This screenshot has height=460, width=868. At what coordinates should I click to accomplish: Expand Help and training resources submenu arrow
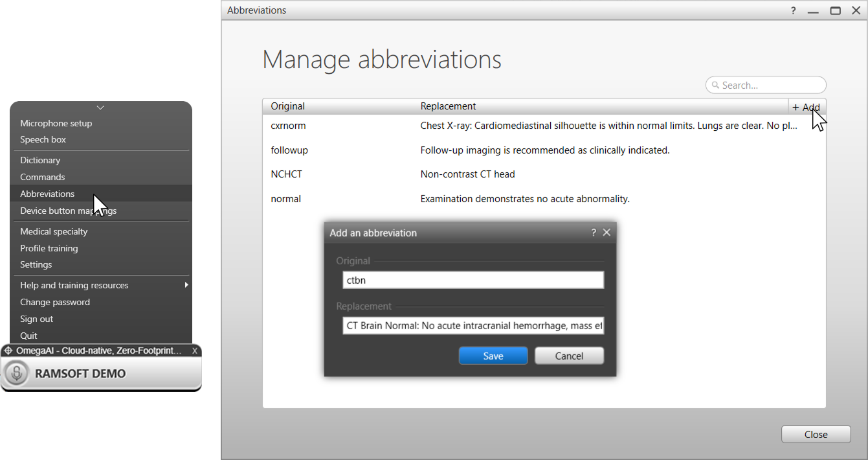(186, 285)
